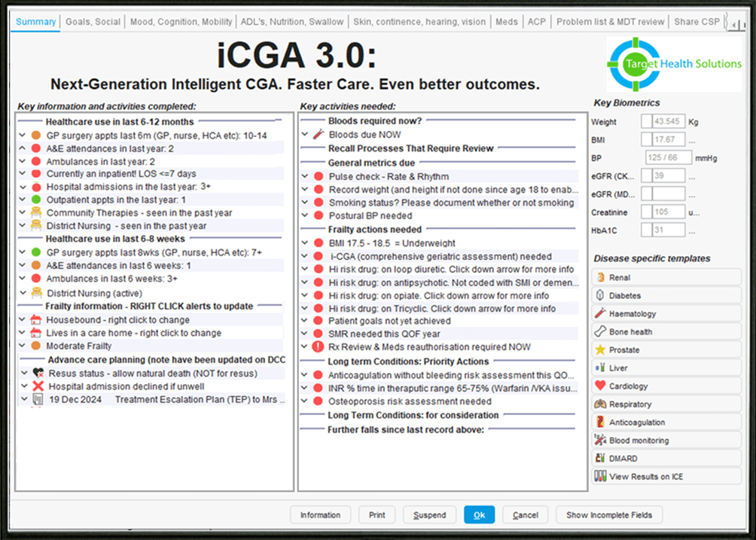Viewport: 756px width, 540px height.
Task: Expand the loop diuretic high risk drug arrow
Action: click(305, 270)
